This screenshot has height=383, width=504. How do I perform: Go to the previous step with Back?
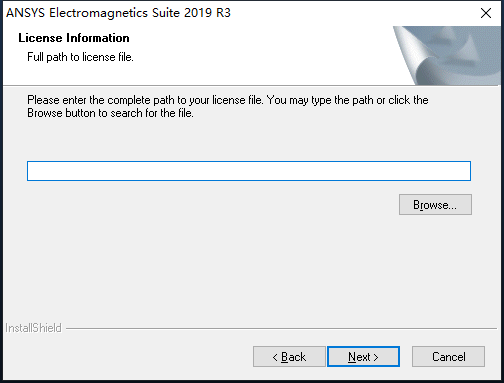point(289,357)
